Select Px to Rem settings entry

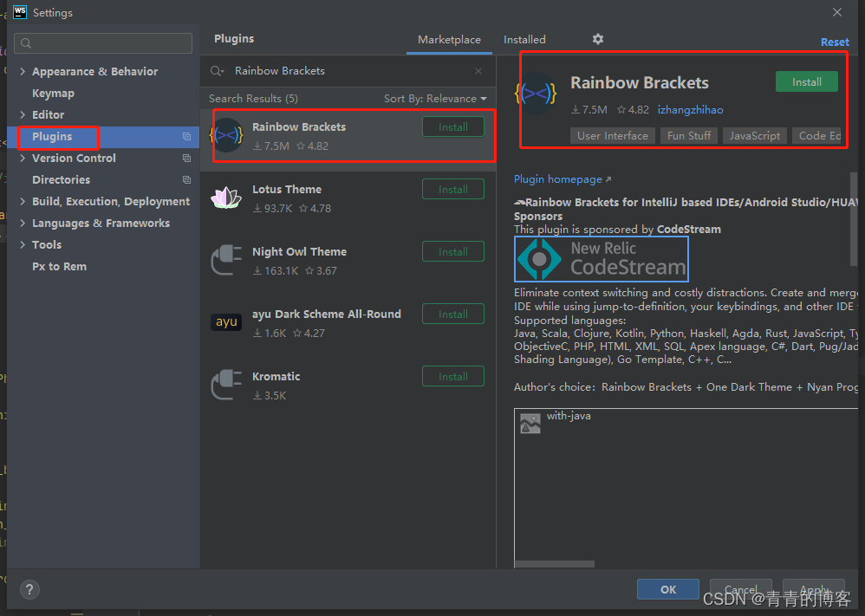point(59,266)
